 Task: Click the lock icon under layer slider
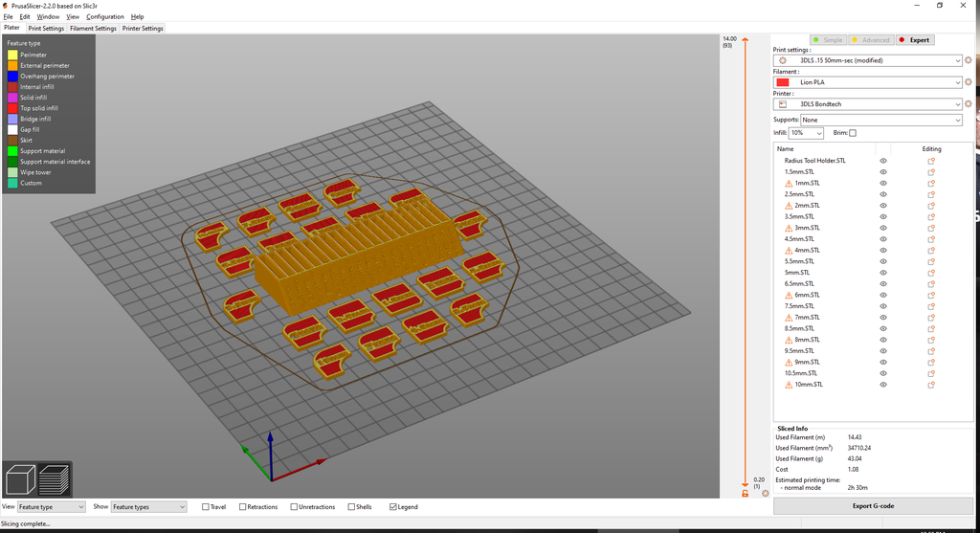coord(745,493)
